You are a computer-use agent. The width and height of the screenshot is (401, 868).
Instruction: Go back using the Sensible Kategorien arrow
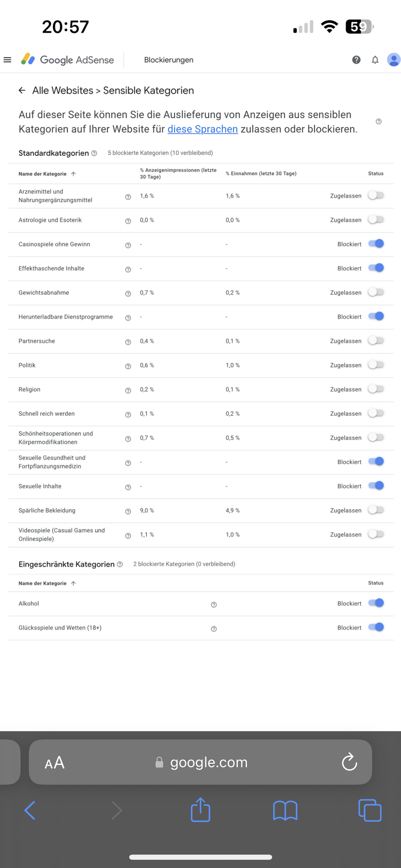tap(22, 91)
